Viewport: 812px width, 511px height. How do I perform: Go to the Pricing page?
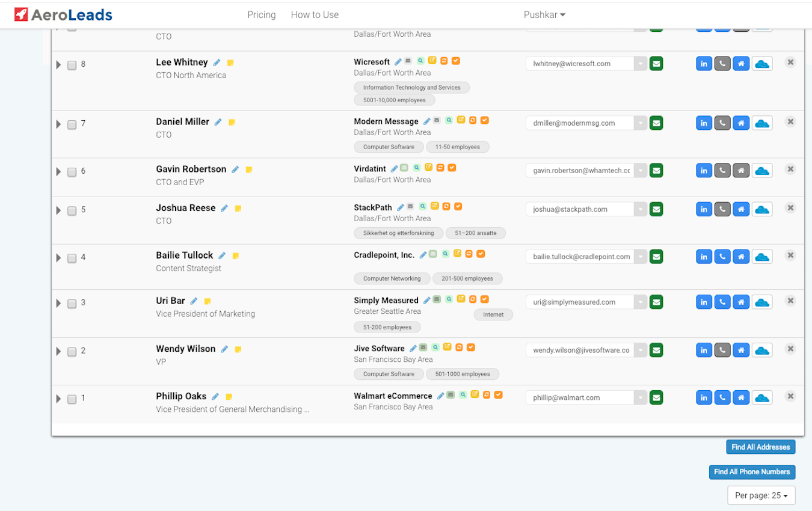point(261,14)
